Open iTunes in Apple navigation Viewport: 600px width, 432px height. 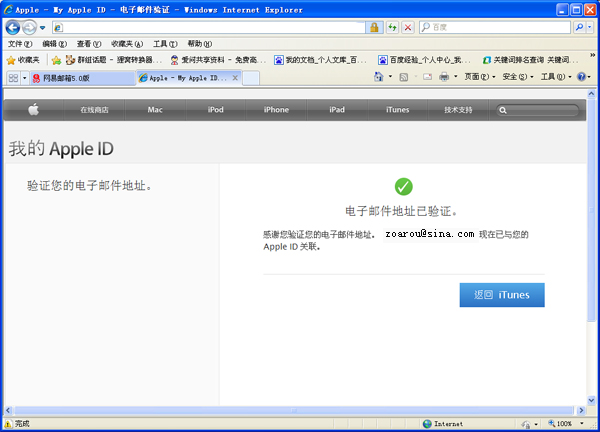tap(397, 110)
